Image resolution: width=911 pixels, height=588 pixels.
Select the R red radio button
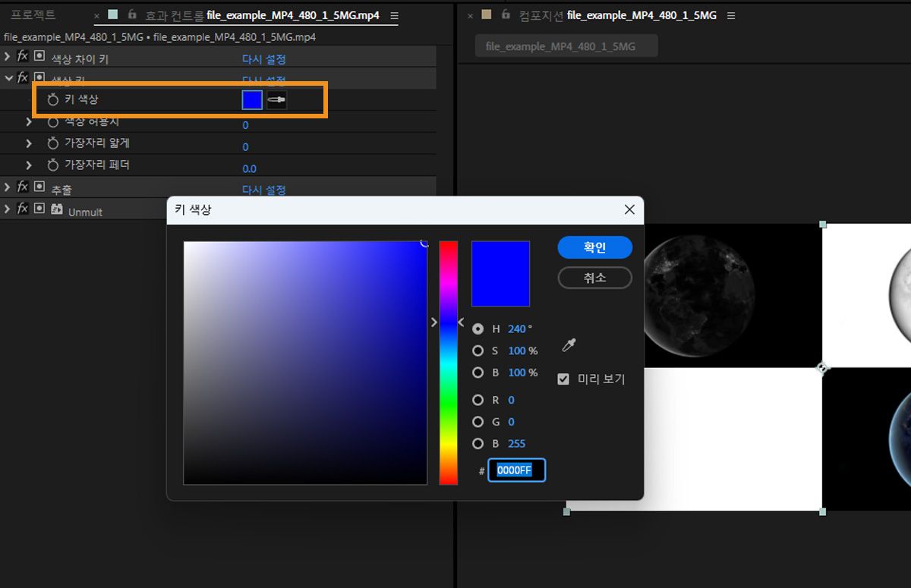tap(478, 400)
